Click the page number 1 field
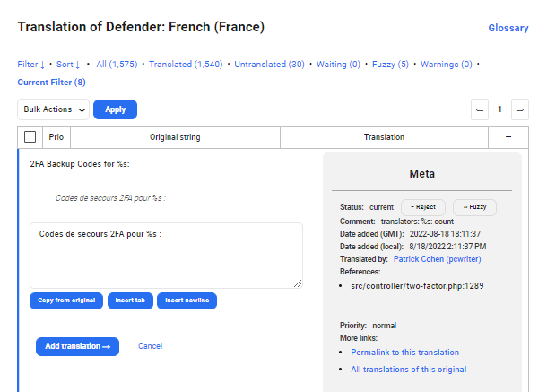The width and height of the screenshot is (547, 392). [x=499, y=109]
